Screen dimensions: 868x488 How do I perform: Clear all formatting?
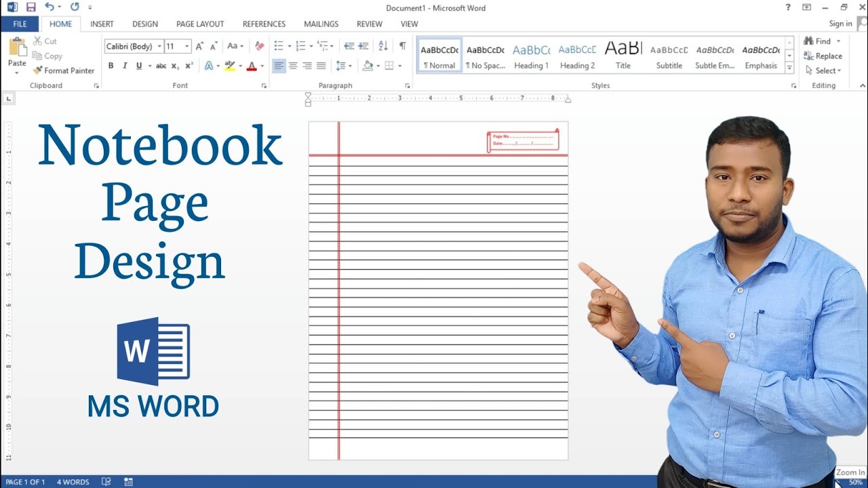tap(259, 46)
